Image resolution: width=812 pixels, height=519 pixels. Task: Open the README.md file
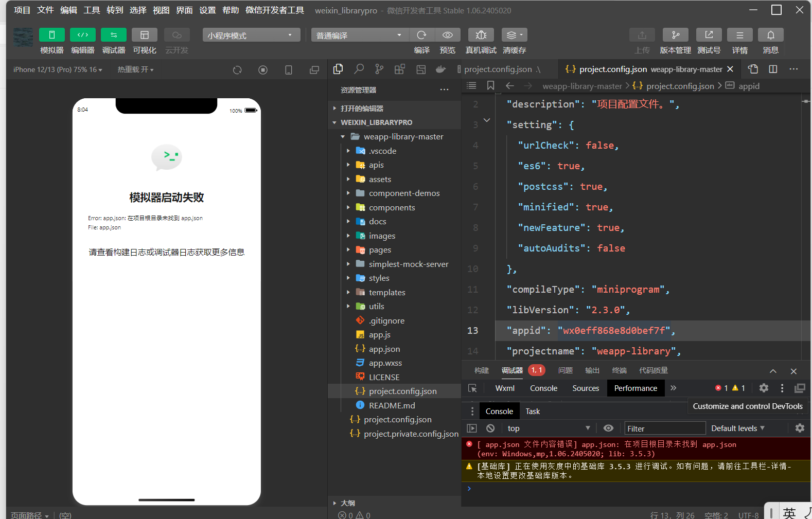(394, 406)
